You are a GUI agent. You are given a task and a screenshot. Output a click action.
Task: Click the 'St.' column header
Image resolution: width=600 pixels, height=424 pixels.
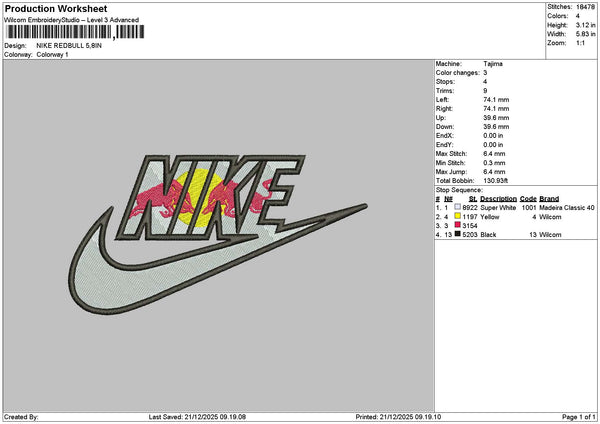(x=473, y=199)
